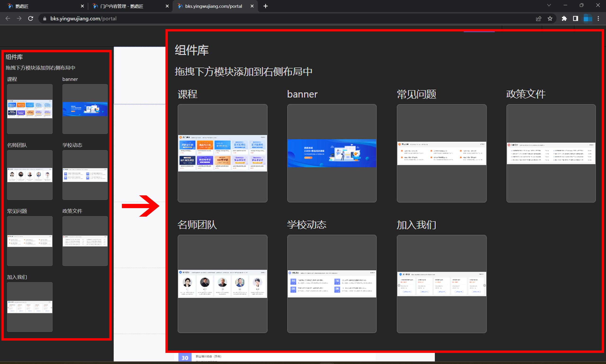Open a new browser tab

[265, 6]
